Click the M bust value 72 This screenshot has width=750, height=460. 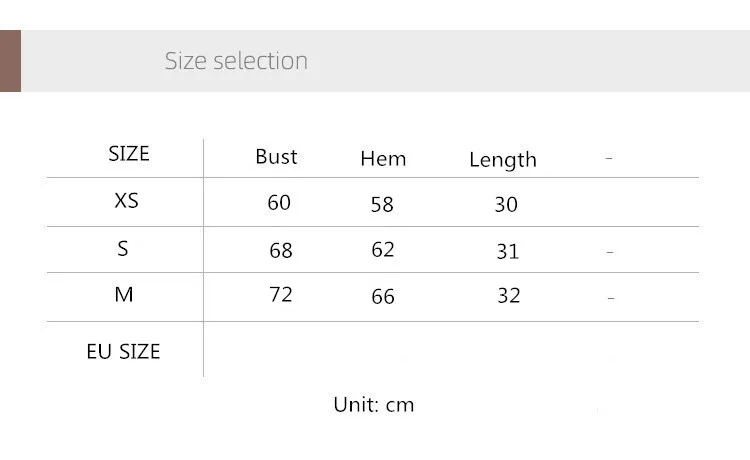pos(281,295)
